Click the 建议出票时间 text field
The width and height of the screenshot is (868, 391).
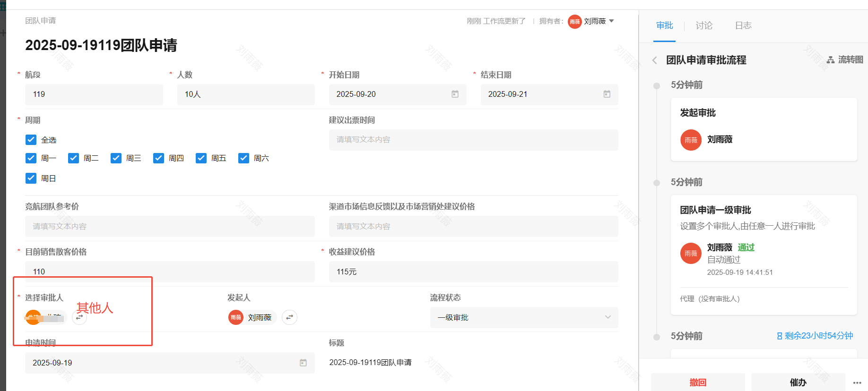473,140
